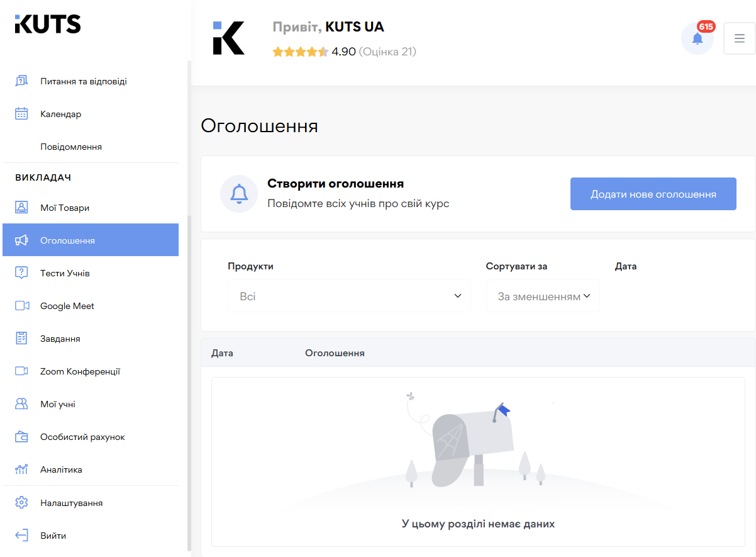The image size is (756, 557).
Task: Open the Продукти dropdown
Action: pos(349,295)
